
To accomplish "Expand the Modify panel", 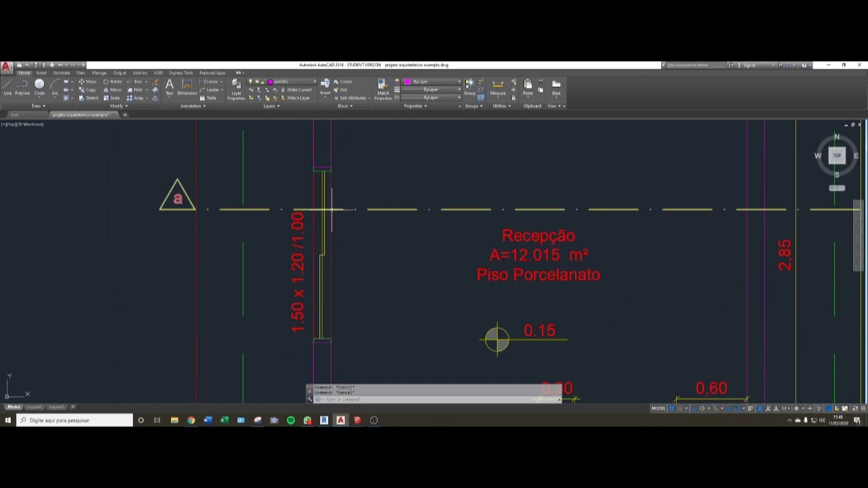I will [x=117, y=106].
